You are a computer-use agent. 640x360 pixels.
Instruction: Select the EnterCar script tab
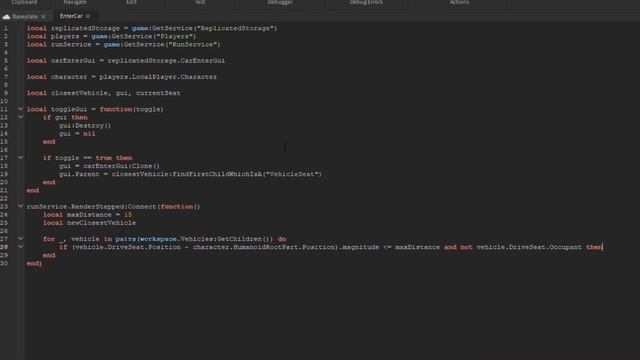click(71, 16)
